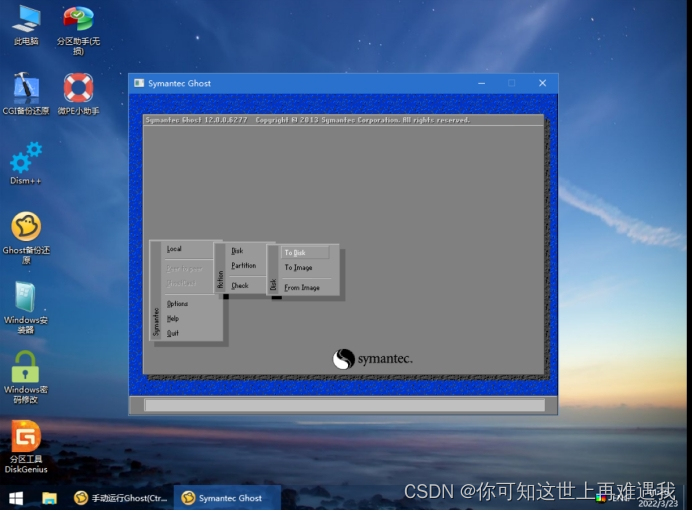The height and width of the screenshot is (511, 692).
Task: Select Local in the Ghost menu
Action: point(174,249)
